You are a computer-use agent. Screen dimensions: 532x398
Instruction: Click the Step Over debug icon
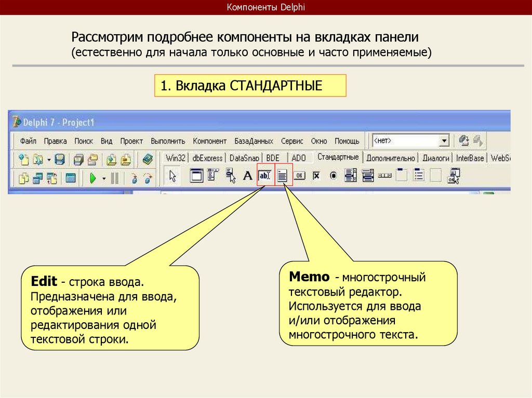(x=148, y=179)
